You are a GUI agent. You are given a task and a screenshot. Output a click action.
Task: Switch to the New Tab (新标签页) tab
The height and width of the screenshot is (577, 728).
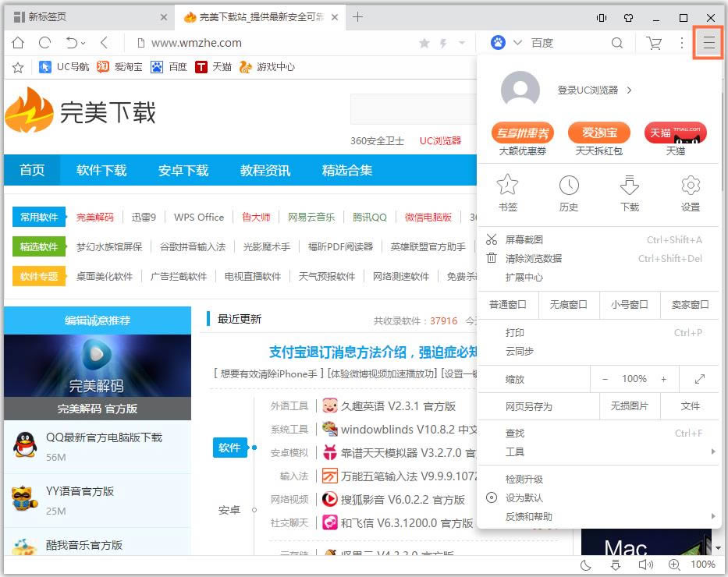pyautogui.click(x=86, y=17)
